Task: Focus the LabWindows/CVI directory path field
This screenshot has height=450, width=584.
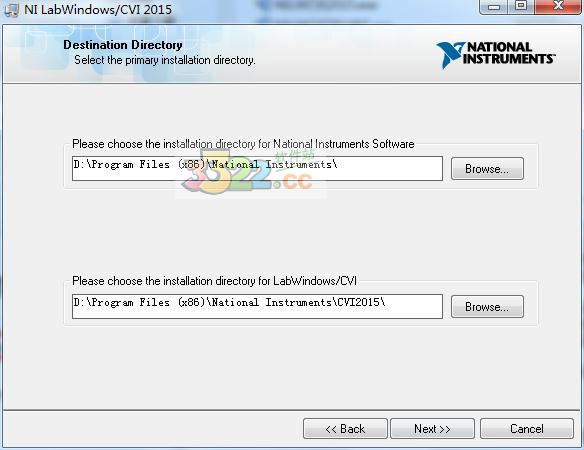Action: tap(257, 307)
